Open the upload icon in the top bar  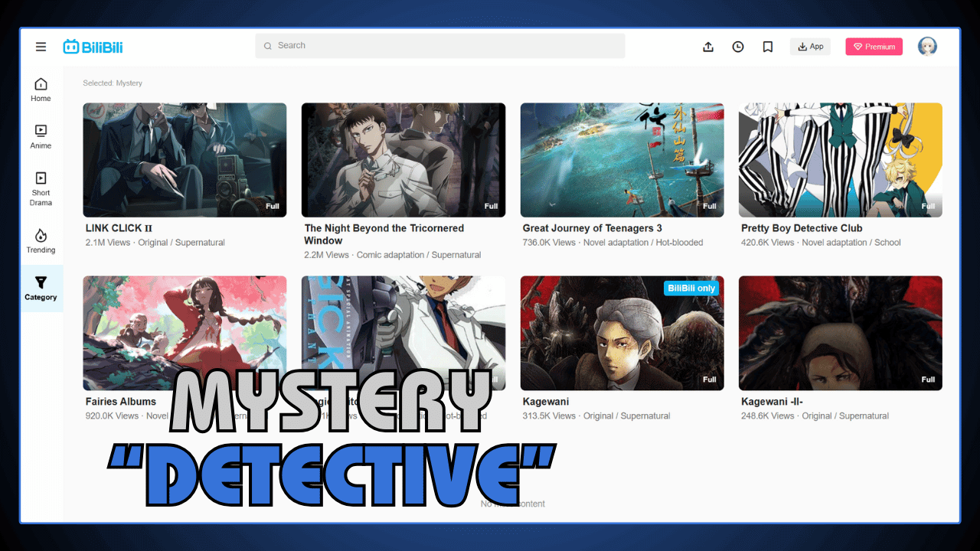[708, 47]
